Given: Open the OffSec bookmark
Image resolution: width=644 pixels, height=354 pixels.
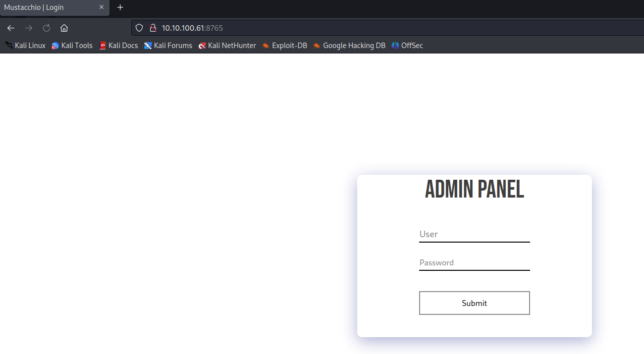Looking at the screenshot, I should 407,46.
